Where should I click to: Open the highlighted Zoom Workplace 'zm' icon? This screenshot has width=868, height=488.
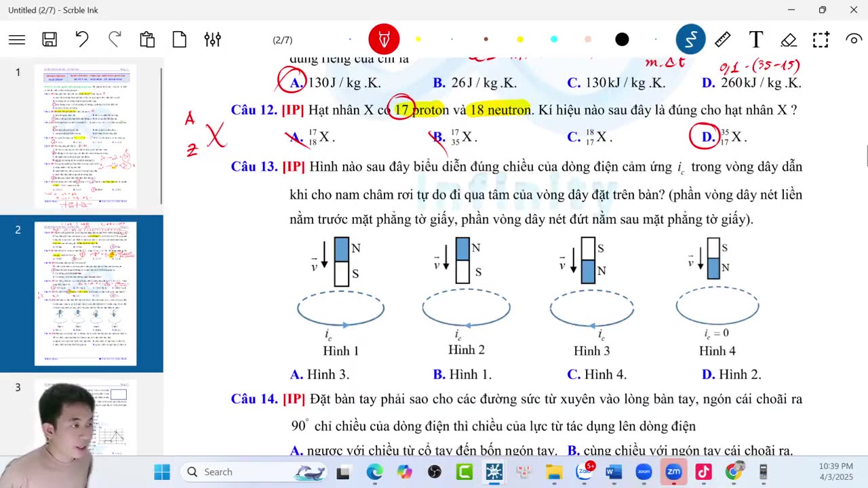point(673,472)
